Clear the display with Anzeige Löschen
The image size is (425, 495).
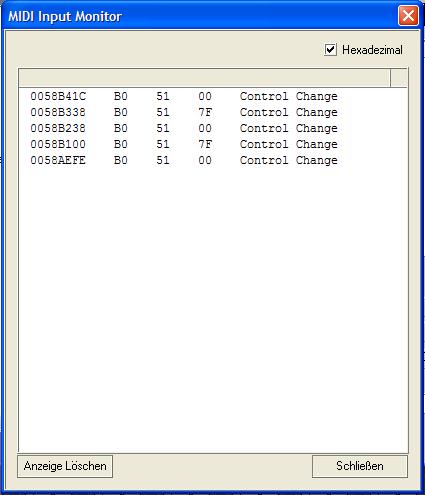pos(65,466)
